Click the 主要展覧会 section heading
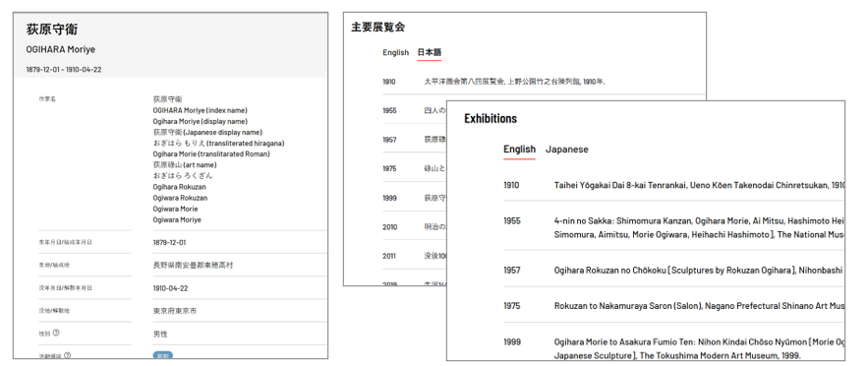Screen dimensions: 868x366 click(378, 28)
